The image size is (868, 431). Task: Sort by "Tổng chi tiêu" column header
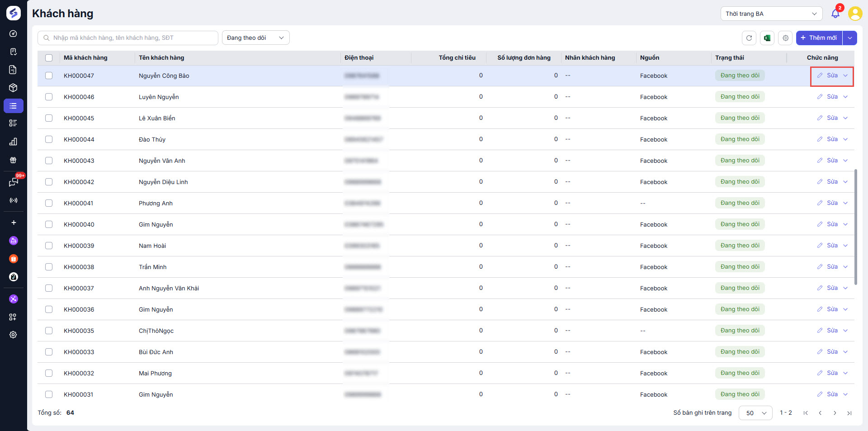[457, 58]
